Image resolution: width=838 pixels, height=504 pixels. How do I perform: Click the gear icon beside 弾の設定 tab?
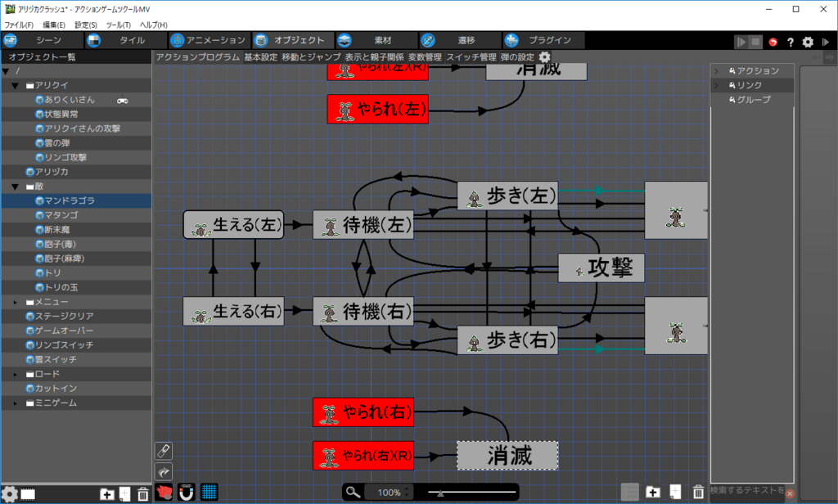pyautogui.click(x=544, y=57)
